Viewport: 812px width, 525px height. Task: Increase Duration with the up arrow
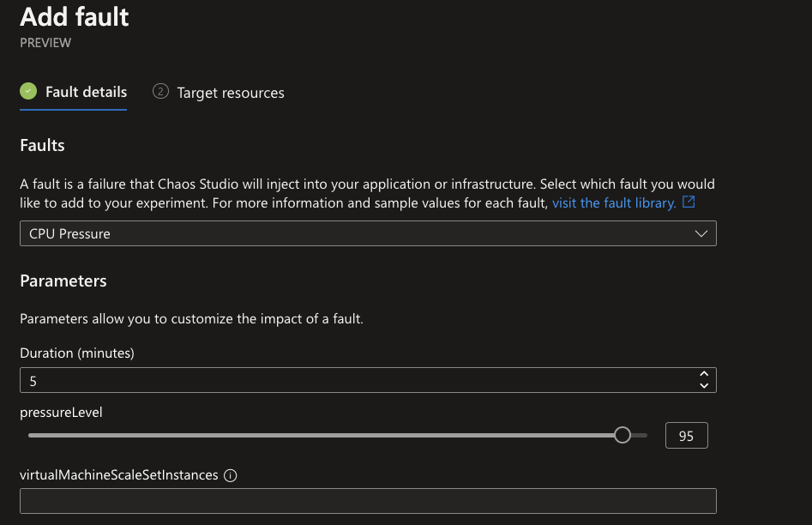tap(704, 374)
